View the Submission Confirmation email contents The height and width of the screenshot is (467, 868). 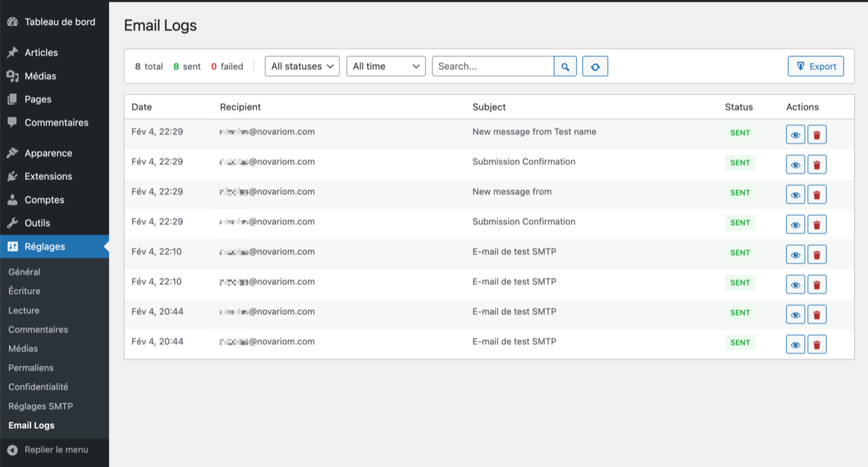click(x=795, y=164)
